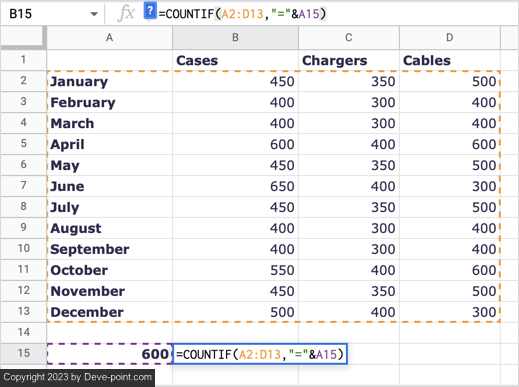
Task: Select the July cell
Action: coord(109,207)
